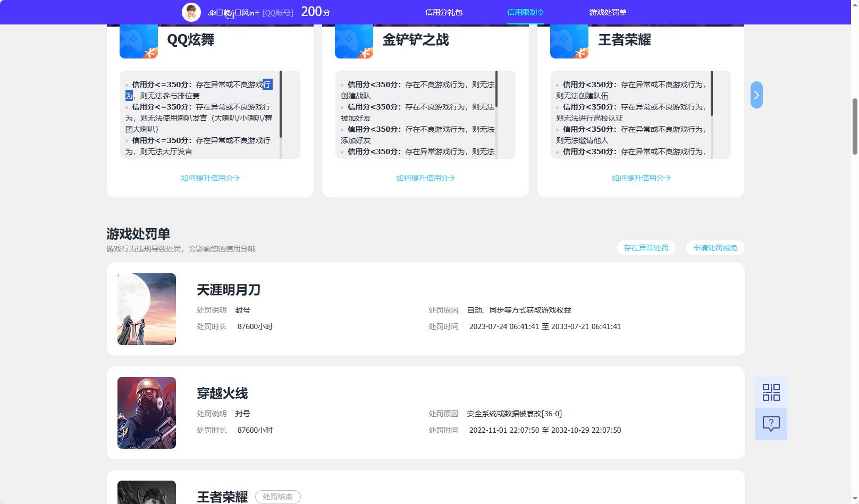The width and height of the screenshot is (859, 504).
Task: Click the 穿越火线 game thumbnail
Action: [x=147, y=413]
